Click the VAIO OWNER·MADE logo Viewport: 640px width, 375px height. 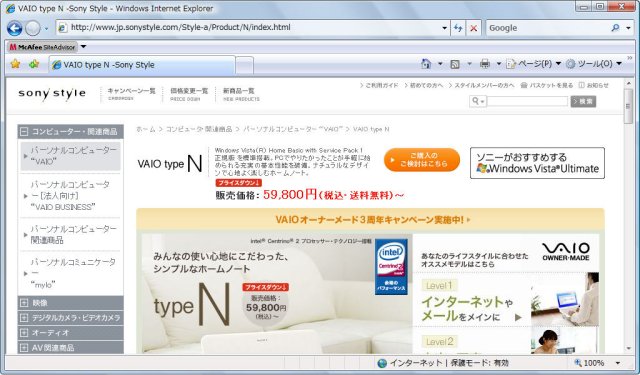[566, 251]
